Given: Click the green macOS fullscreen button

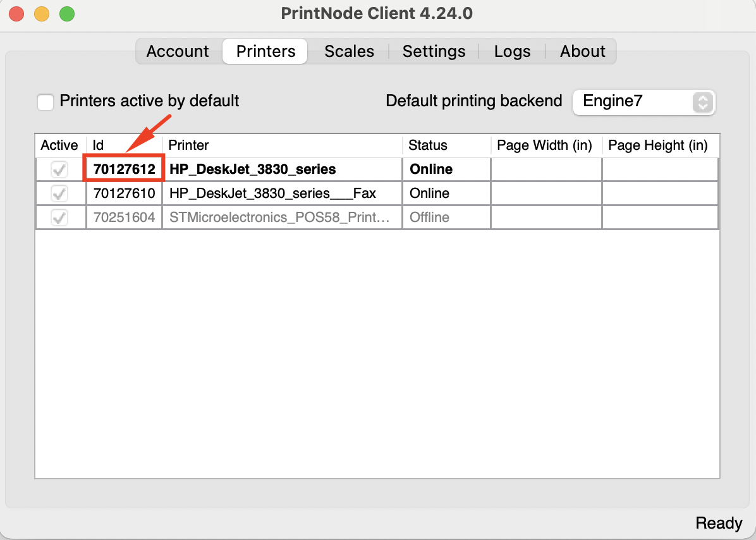Looking at the screenshot, I should pos(66,13).
